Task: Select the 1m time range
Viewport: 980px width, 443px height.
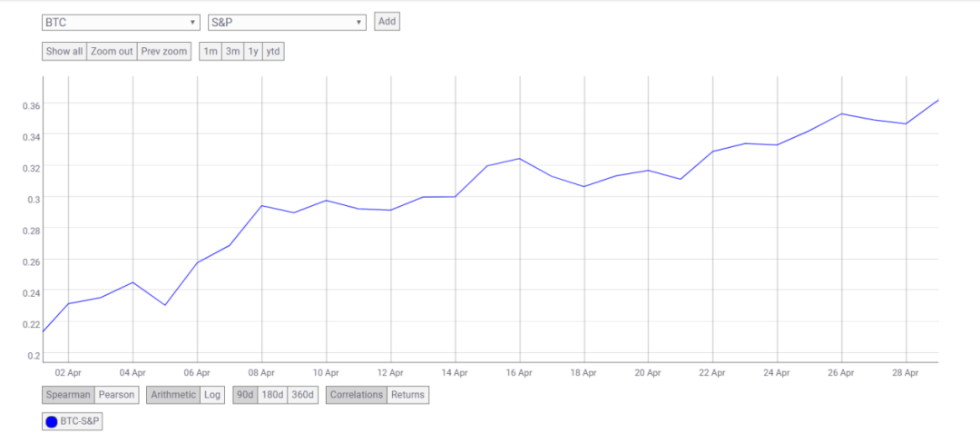Action: [x=211, y=52]
